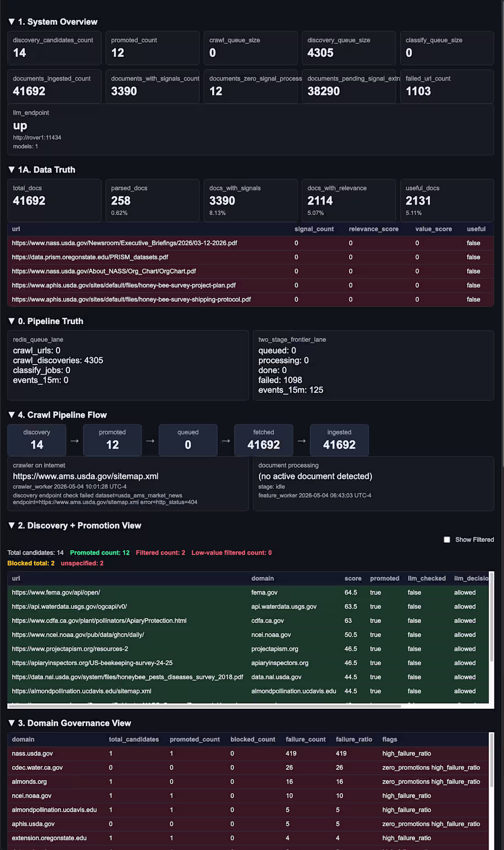Click the ams.usda.gov sitemap.xml crawler URL
Viewport: 504px width, 850px height.
click(x=86, y=476)
